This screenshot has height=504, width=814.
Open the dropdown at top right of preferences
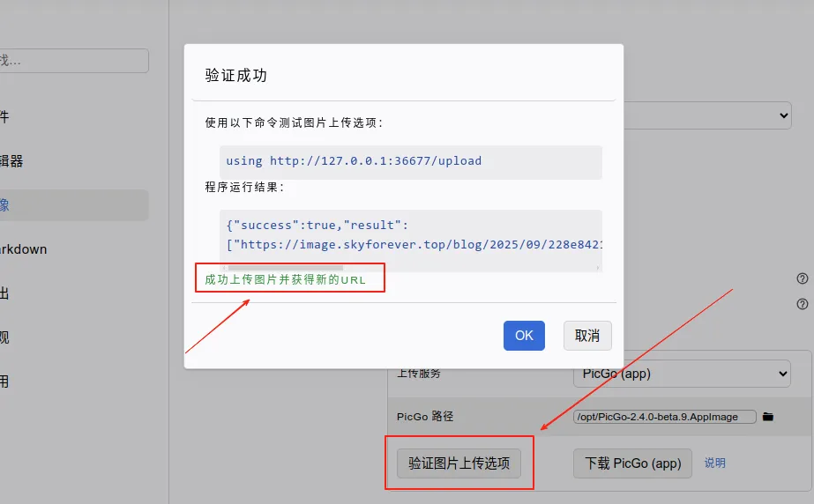pos(707,115)
